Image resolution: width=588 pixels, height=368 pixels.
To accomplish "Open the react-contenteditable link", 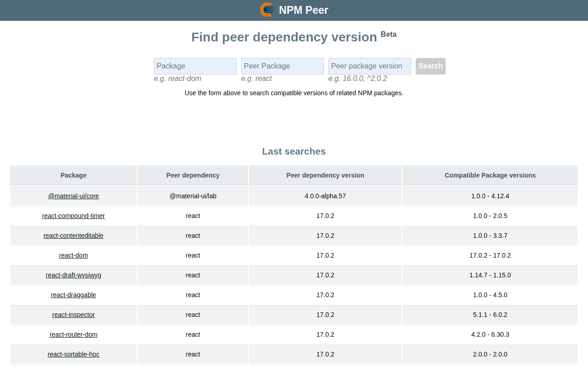I will click(x=73, y=236).
